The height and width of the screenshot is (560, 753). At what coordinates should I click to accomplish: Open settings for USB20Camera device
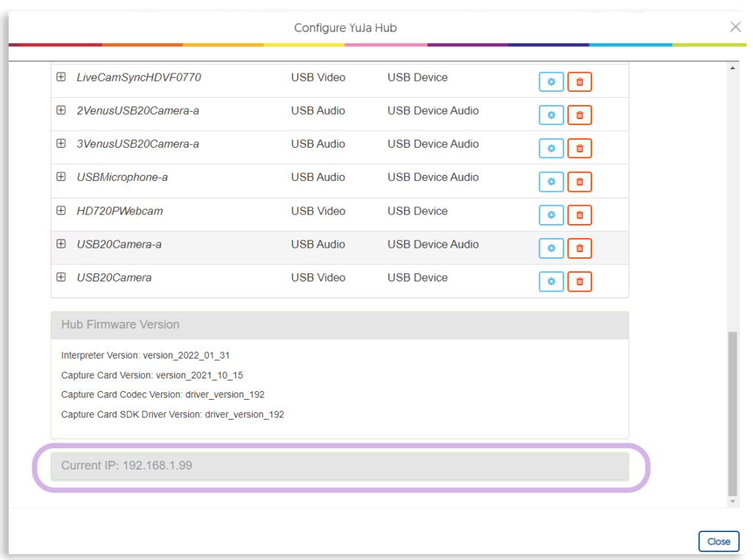coord(551,281)
